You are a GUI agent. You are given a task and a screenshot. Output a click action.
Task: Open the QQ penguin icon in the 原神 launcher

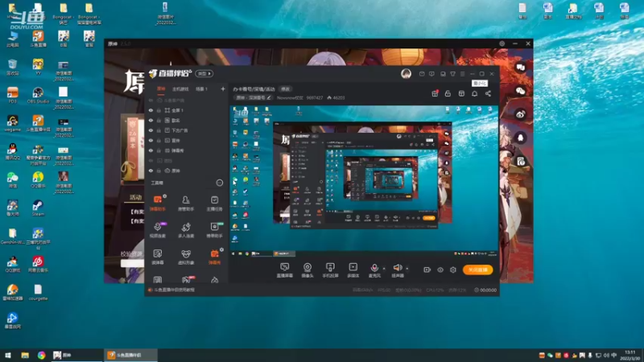point(520,138)
